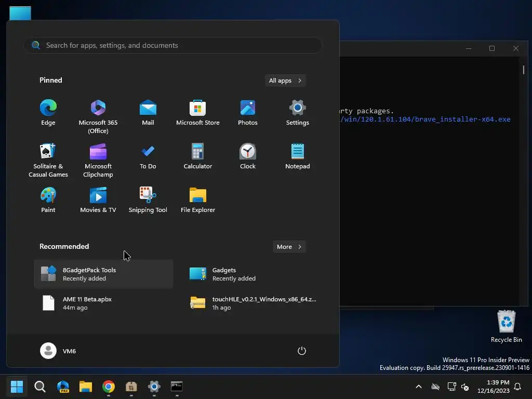Open the network display tray icon

tap(451, 387)
